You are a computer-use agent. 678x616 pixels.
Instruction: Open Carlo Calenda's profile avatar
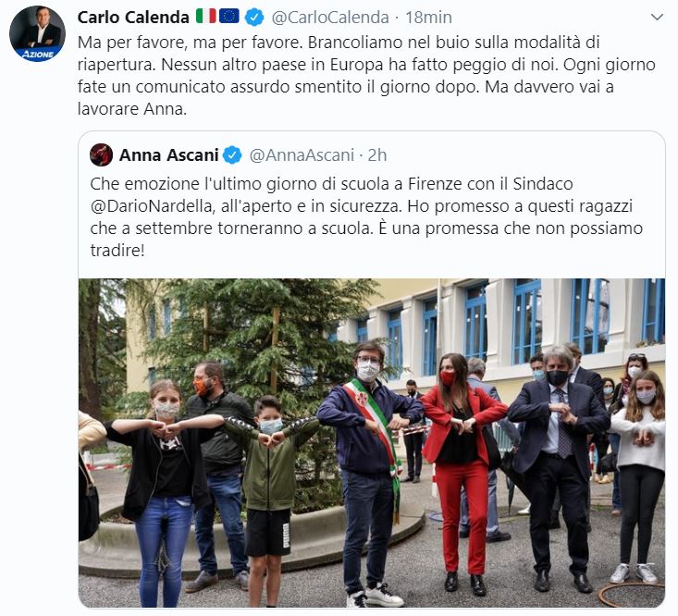[38, 33]
